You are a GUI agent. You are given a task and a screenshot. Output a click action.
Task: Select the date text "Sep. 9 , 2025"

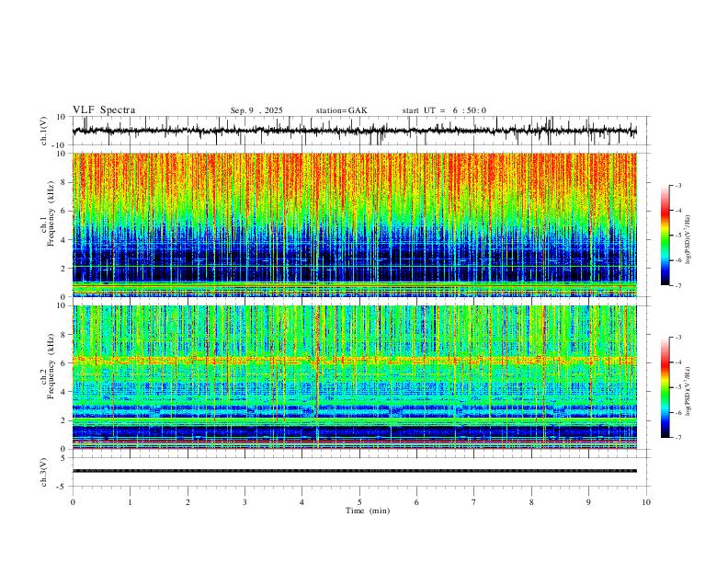tap(256, 110)
